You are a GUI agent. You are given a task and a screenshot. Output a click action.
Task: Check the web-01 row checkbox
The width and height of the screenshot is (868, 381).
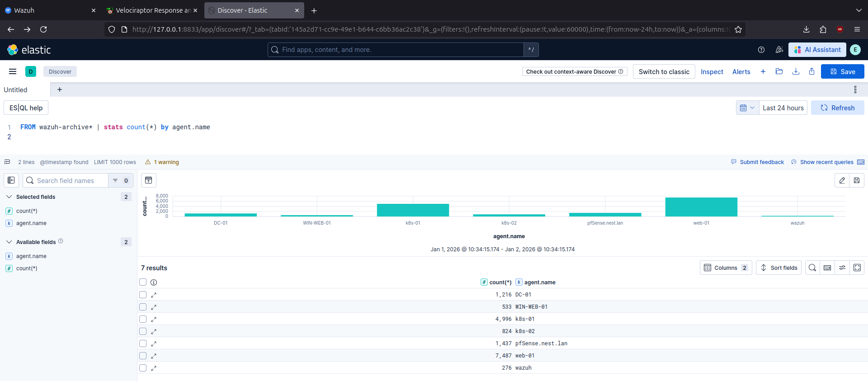(x=143, y=356)
